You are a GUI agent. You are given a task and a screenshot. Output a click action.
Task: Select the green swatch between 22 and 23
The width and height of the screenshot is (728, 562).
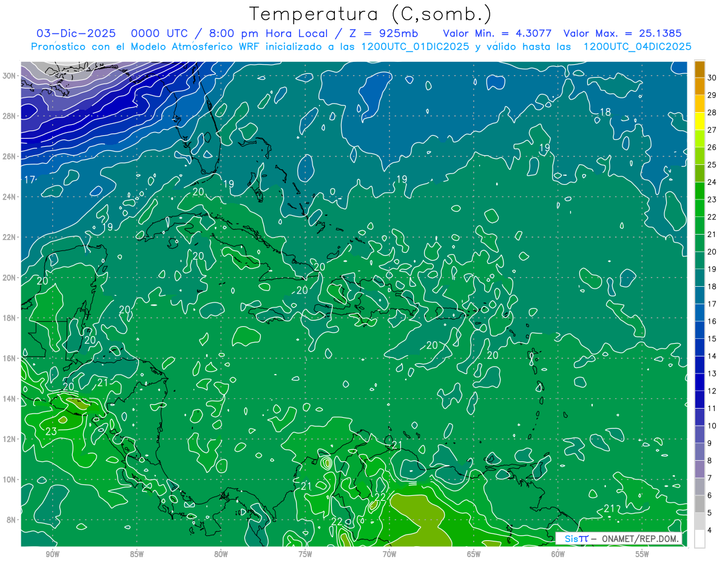point(699,209)
